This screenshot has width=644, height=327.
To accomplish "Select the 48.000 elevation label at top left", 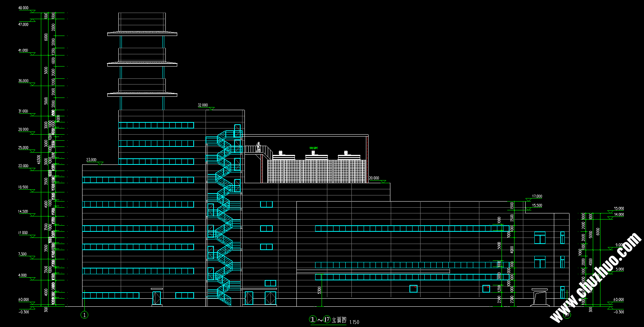I will 23,8.
